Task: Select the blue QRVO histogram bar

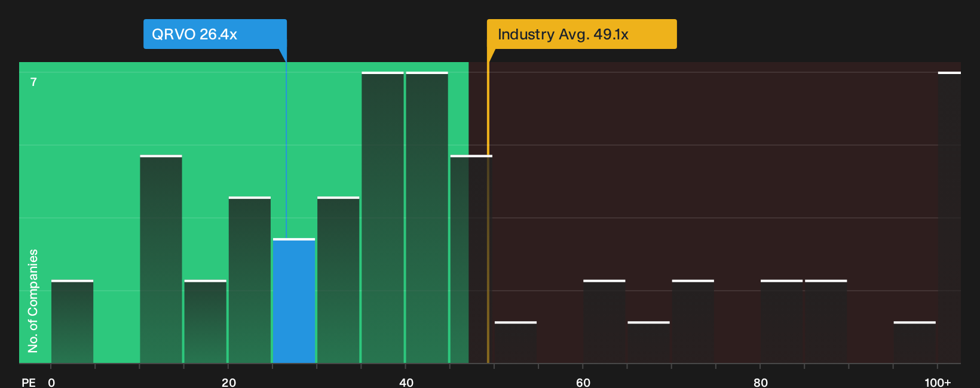Action: (294, 301)
